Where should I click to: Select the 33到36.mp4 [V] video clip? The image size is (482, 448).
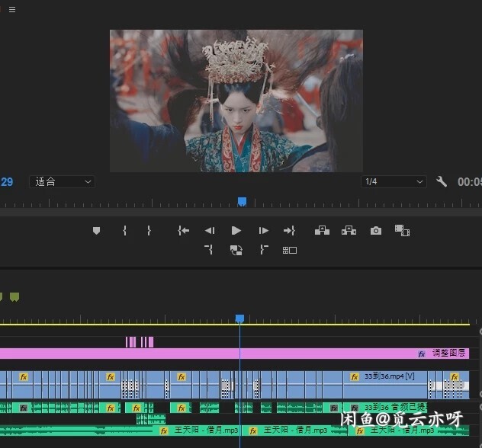point(385,385)
